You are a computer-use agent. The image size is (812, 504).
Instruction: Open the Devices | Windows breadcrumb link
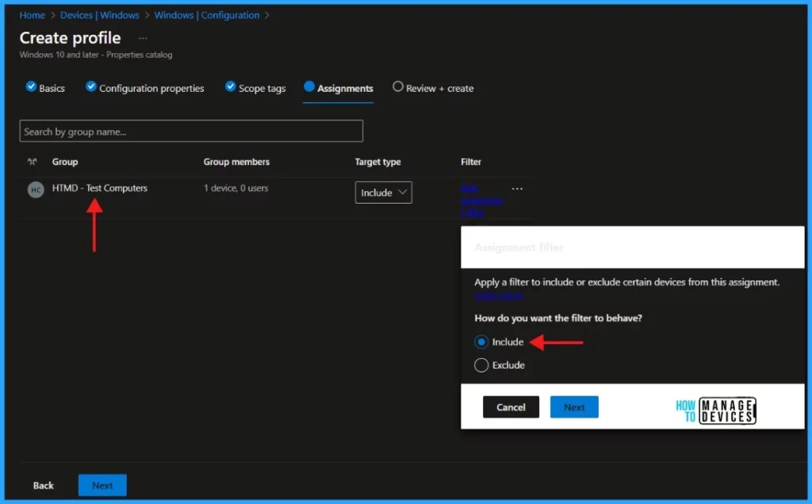click(99, 15)
